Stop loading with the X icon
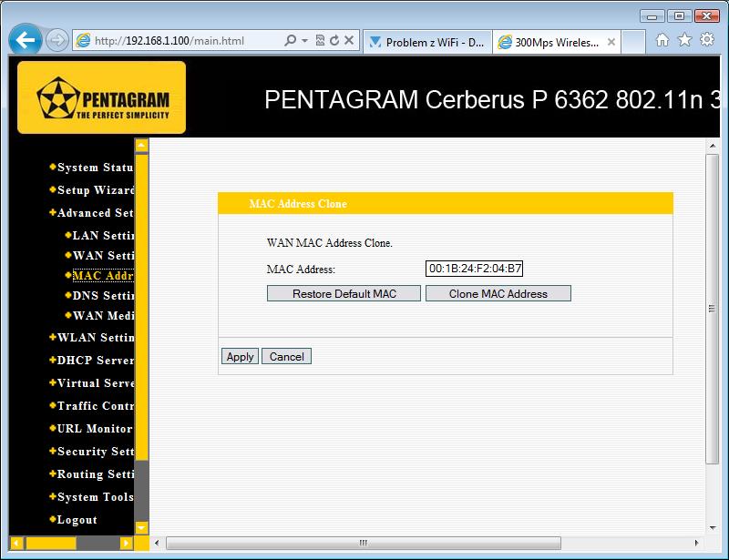This screenshot has width=729, height=560. [349, 40]
